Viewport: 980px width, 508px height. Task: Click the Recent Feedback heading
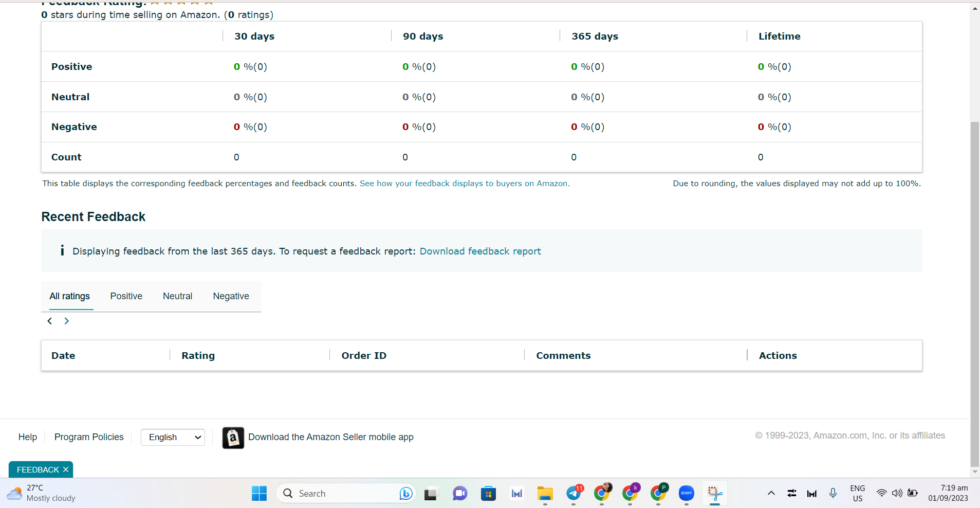pyautogui.click(x=94, y=217)
